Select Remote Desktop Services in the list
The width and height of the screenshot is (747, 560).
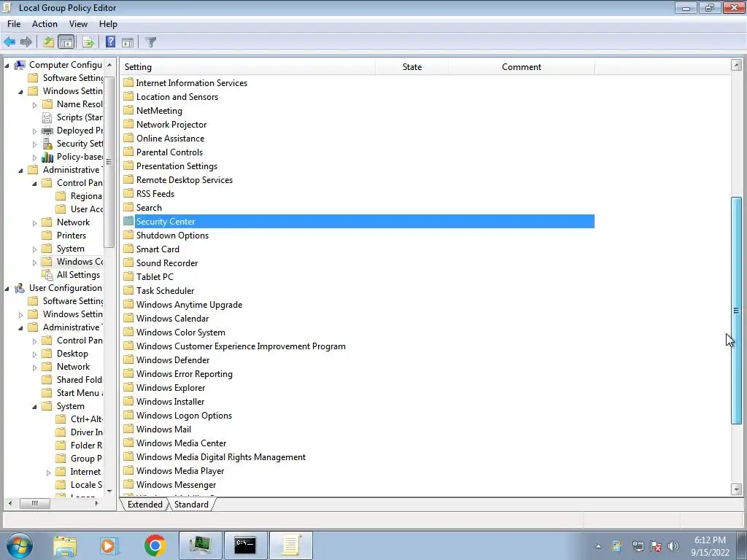(185, 179)
